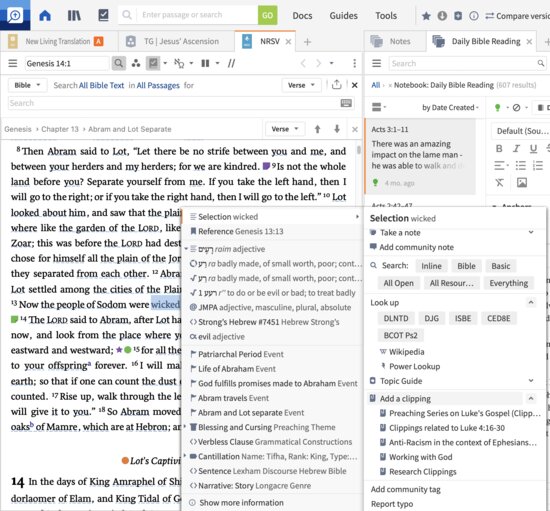Collapse the Add a clipping section
Screen dimensions: 550x511
click(x=531, y=398)
